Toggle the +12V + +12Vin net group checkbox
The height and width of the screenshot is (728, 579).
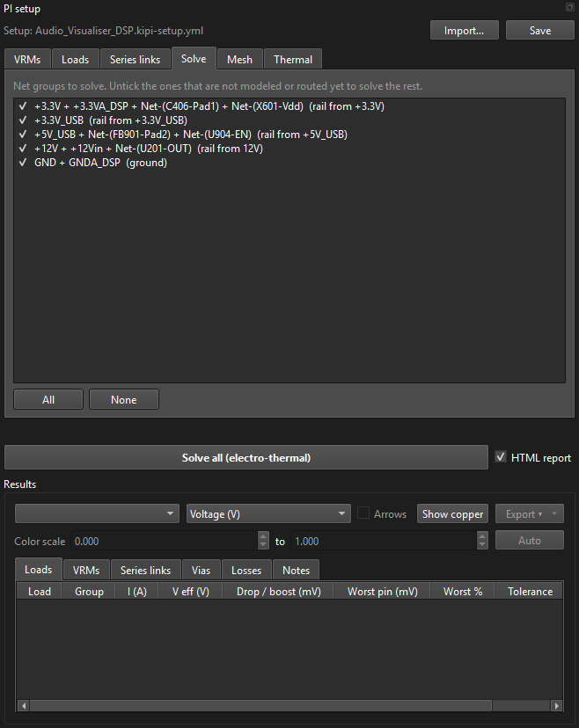point(23,149)
